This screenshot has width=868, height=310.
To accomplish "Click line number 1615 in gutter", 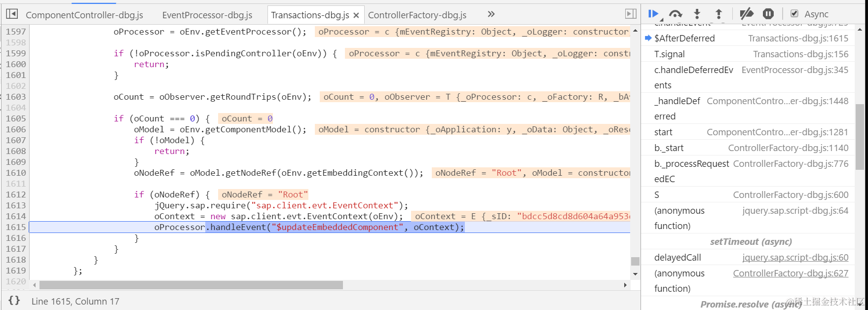I will 15,227.
